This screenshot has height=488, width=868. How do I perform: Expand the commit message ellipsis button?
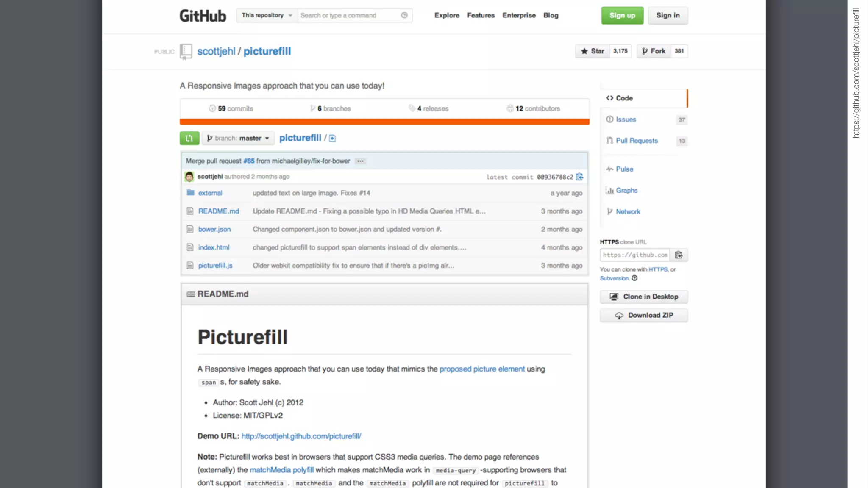pos(360,161)
